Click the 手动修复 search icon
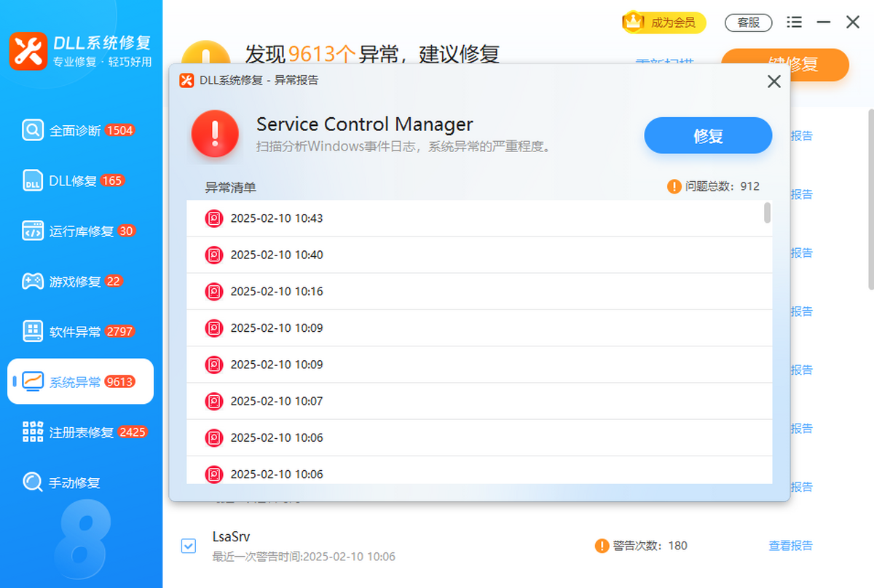Image resolution: width=874 pixels, height=588 pixels. point(33,482)
